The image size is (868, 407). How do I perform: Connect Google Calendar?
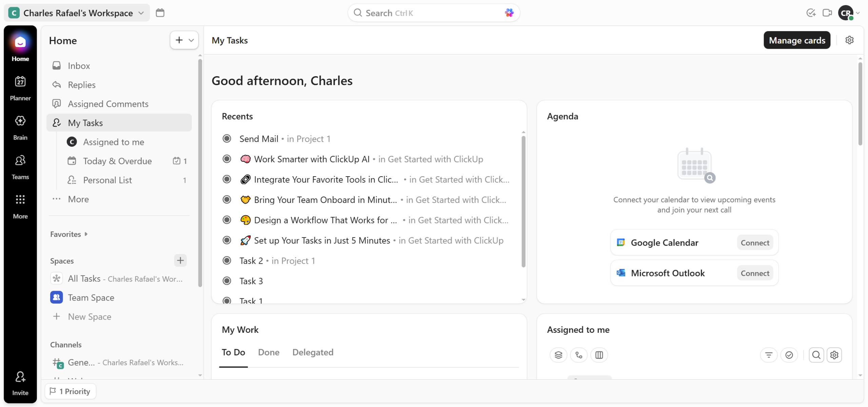point(755,243)
